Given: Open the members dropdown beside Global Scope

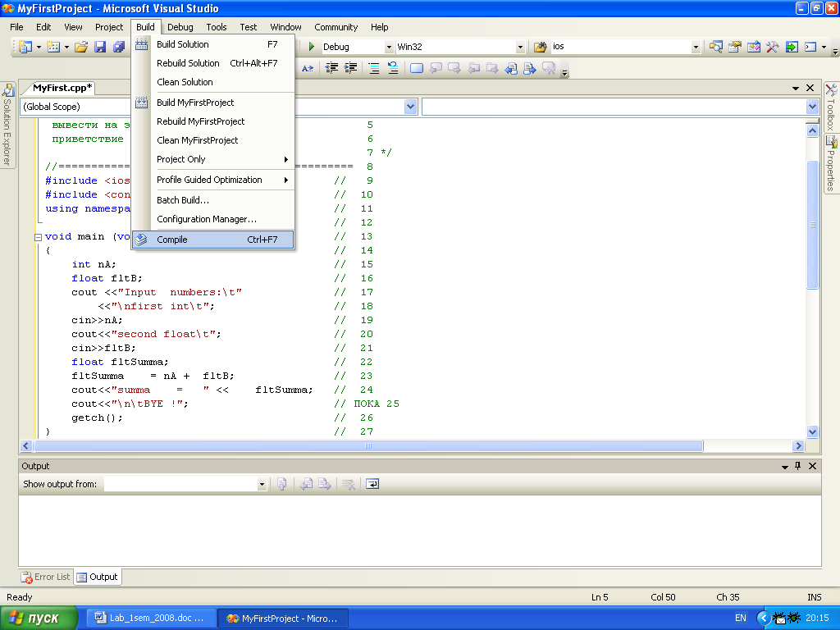Looking at the screenshot, I should (x=812, y=107).
